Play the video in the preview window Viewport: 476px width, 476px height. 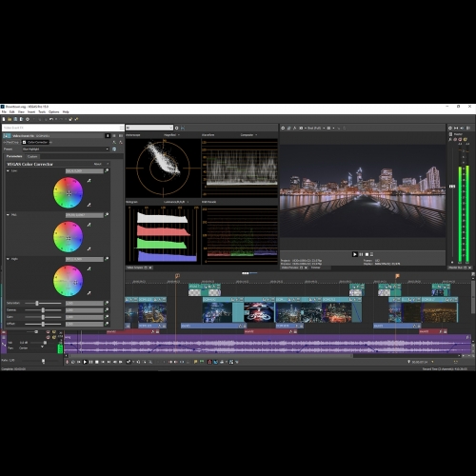tap(355, 254)
